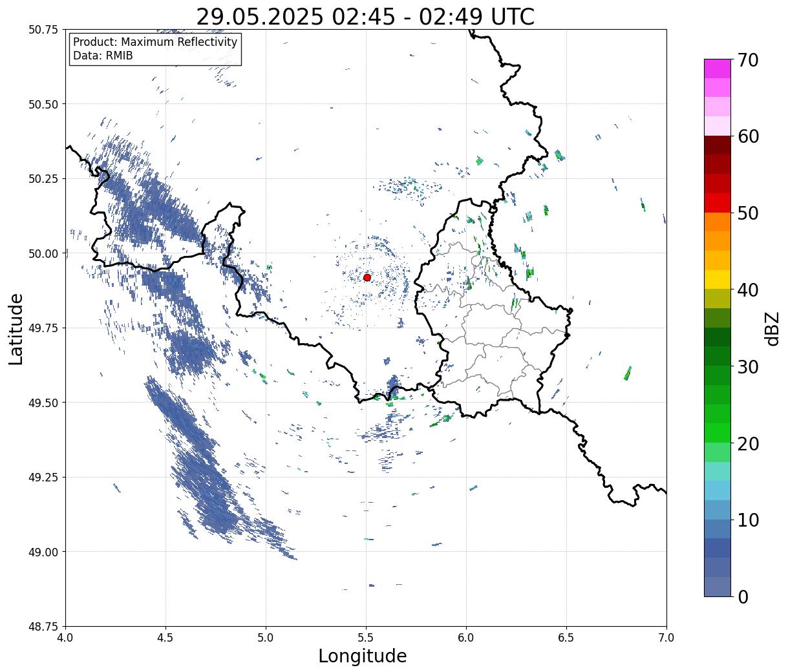Click the 50.50 latitude tick label
This screenshot has width=788, height=672.
(x=43, y=104)
